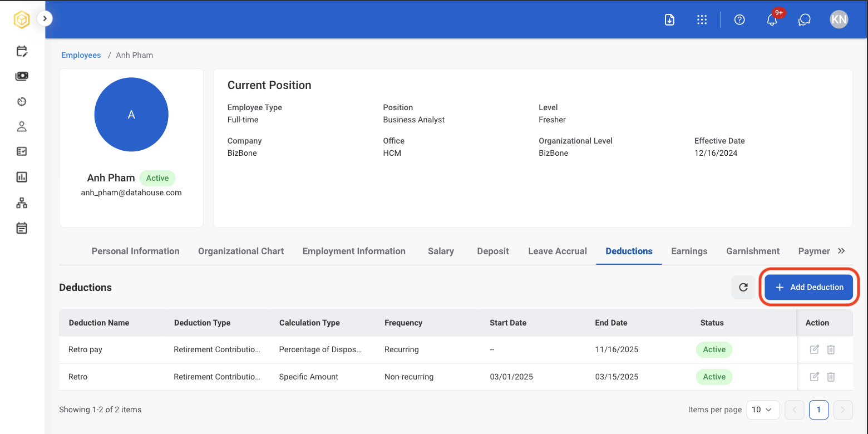Open the reports chart sidebar icon
The height and width of the screenshot is (434, 868).
22,177
